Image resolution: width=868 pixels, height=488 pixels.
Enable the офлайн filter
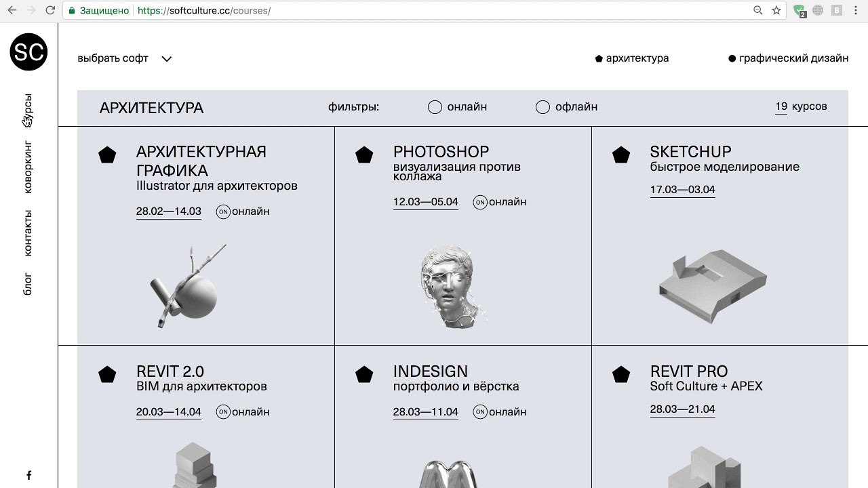click(x=542, y=107)
